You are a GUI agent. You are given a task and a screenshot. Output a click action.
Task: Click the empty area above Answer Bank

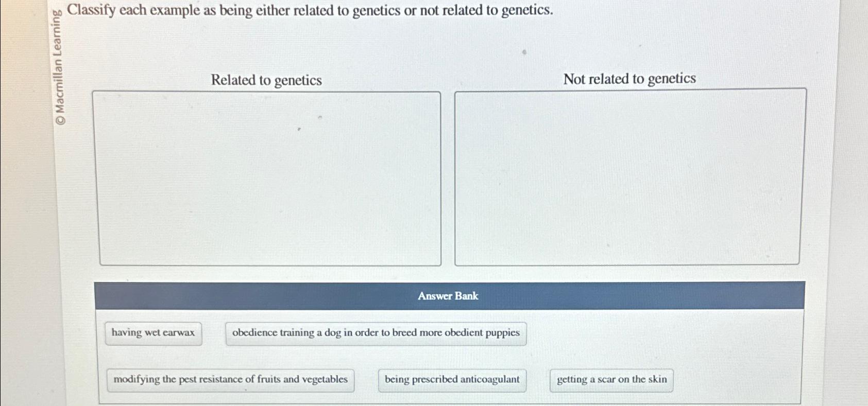click(x=448, y=273)
